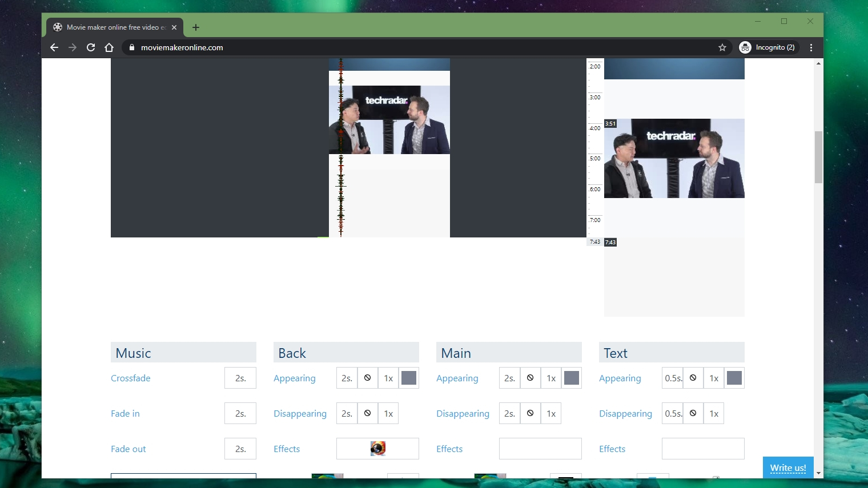
Task: Click the no-transition icon for Main Appearing
Action: click(531, 378)
